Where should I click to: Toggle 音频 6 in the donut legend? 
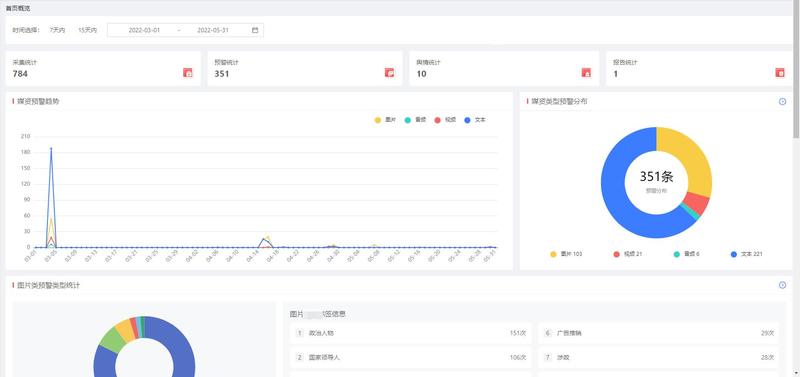coord(686,254)
